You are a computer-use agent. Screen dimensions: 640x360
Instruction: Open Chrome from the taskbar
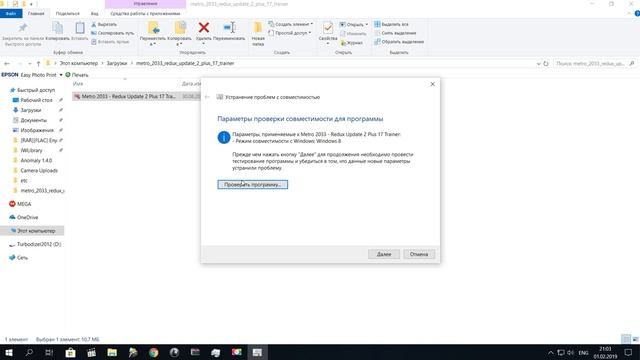coord(153,352)
